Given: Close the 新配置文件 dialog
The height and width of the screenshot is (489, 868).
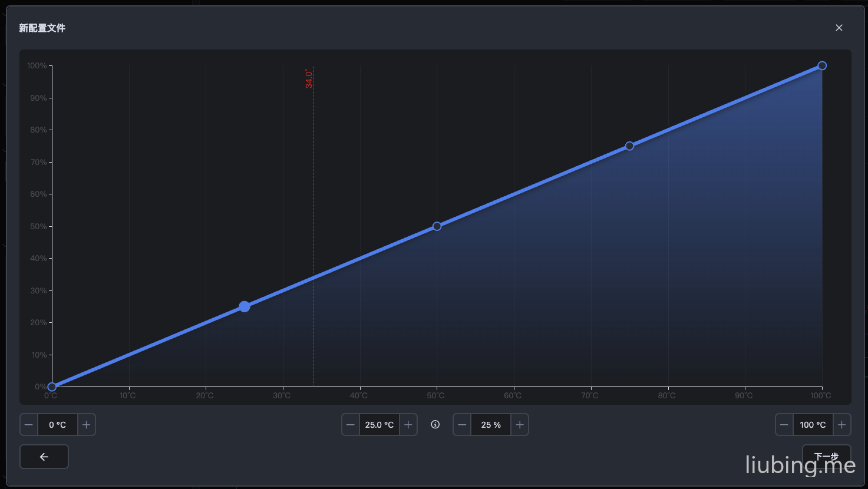Looking at the screenshot, I should coord(839,28).
